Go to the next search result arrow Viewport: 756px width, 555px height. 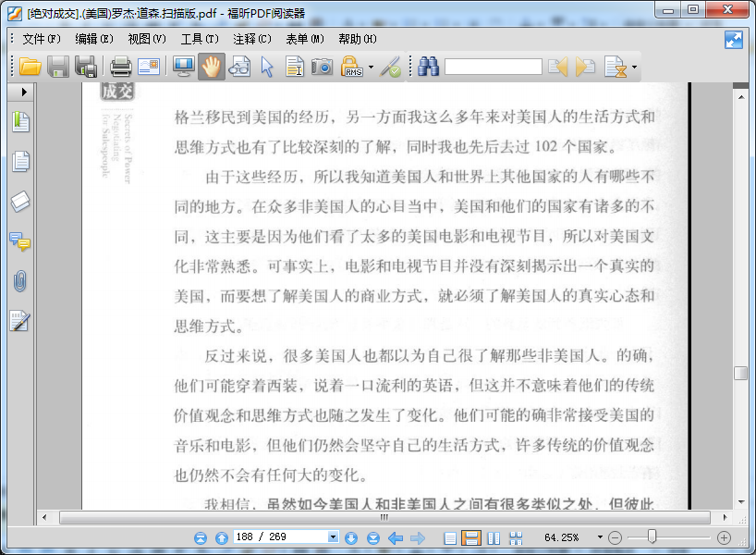[x=585, y=67]
